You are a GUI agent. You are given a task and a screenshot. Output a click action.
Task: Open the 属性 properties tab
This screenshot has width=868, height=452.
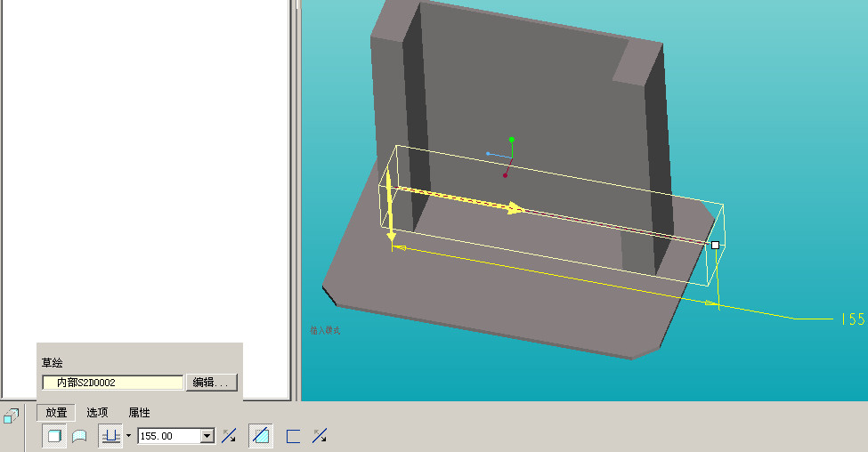[139, 413]
